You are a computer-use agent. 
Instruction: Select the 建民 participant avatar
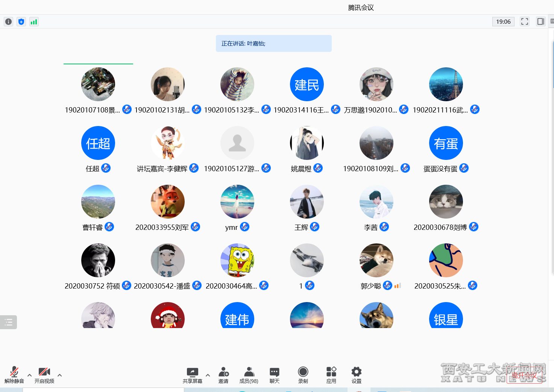[x=307, y=84]
